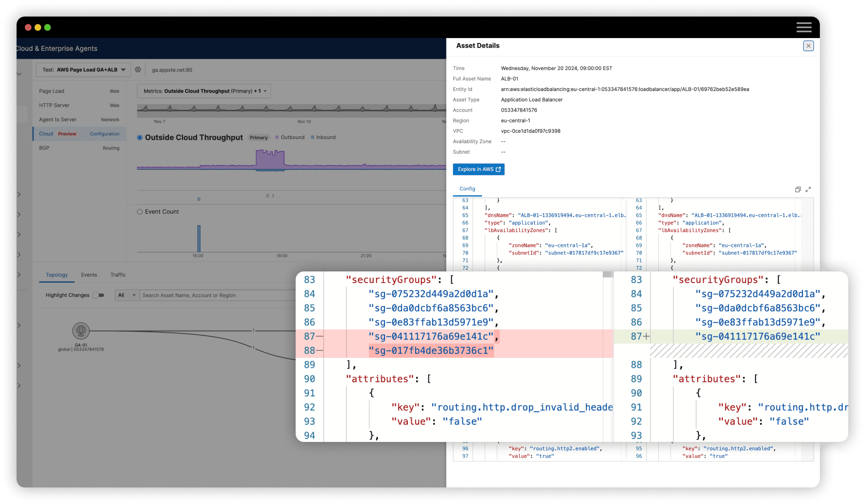Switch to the Events tab
This screenshot has height=504, width=865.
point(89,275)
